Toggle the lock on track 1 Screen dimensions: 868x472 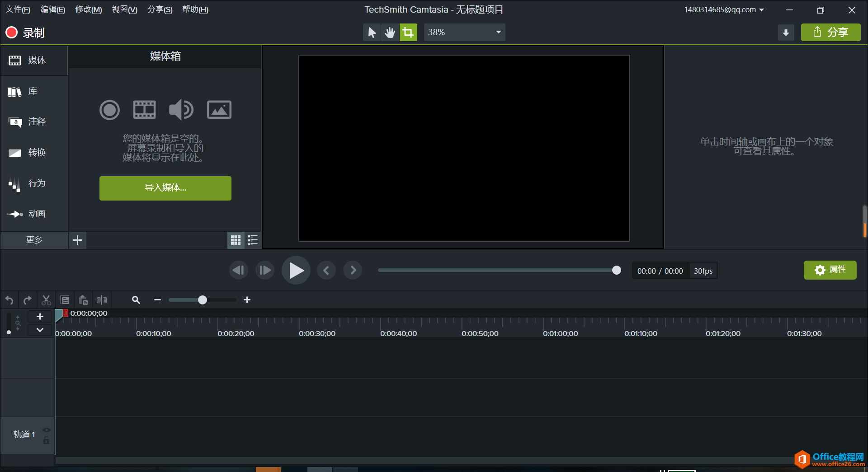46,440
